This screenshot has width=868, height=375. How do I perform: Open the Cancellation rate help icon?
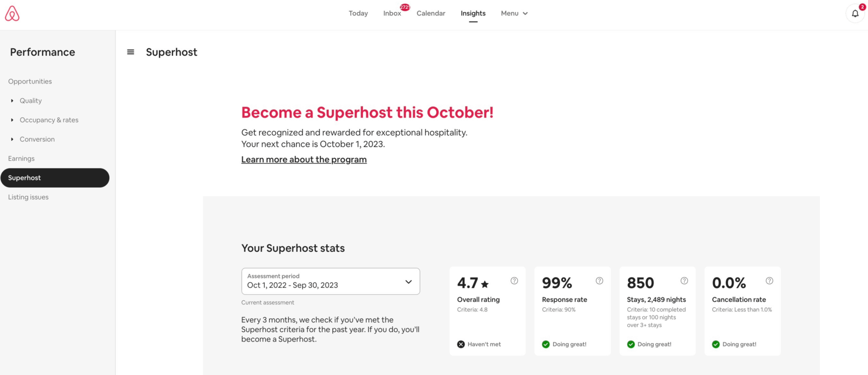[769, 281]
